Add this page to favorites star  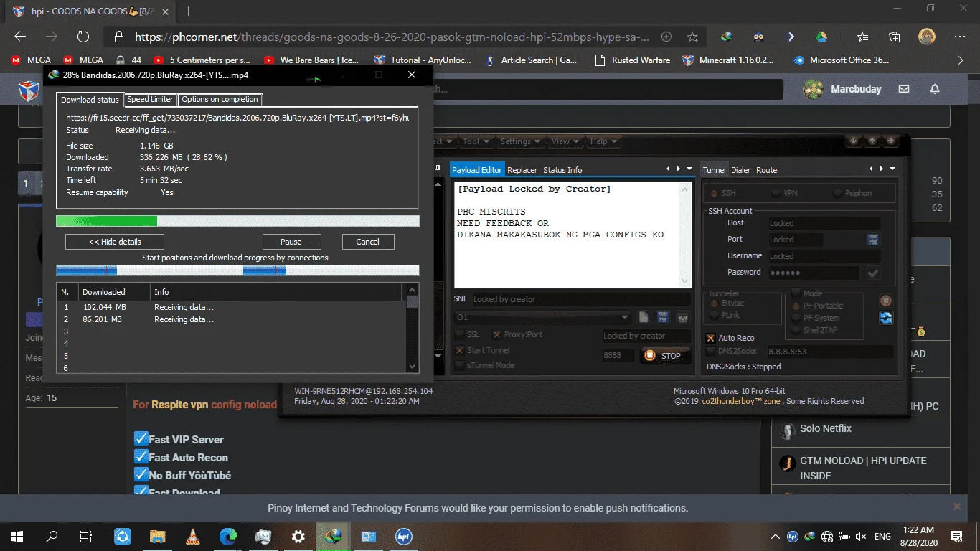click(692, 37)
